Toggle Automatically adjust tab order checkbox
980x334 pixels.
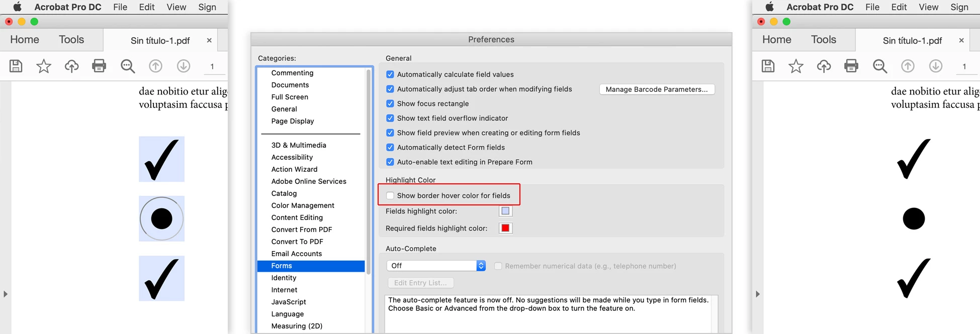(390, 89)
